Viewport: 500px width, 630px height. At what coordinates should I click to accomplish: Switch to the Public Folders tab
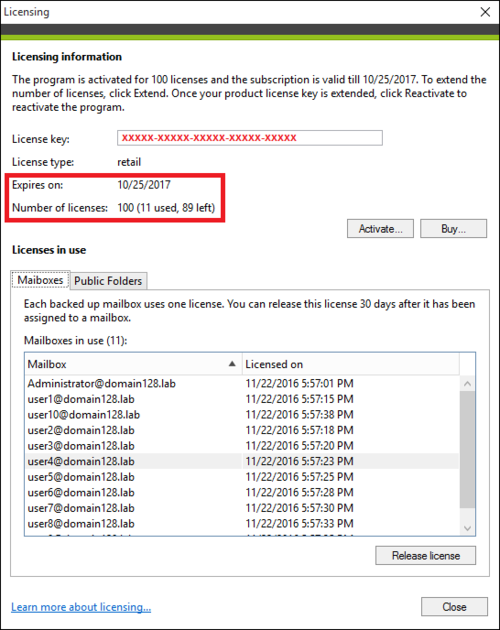(108, 281)
